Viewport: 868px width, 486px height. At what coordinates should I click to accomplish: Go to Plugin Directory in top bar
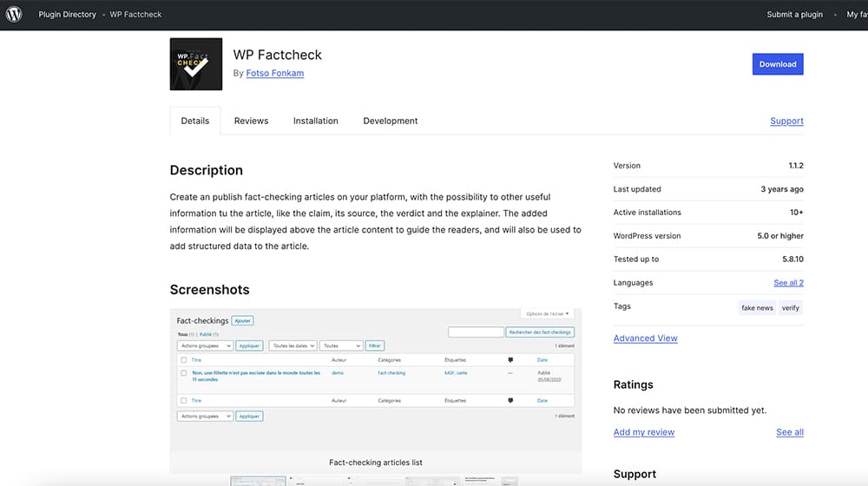click(x=67, y=15)
